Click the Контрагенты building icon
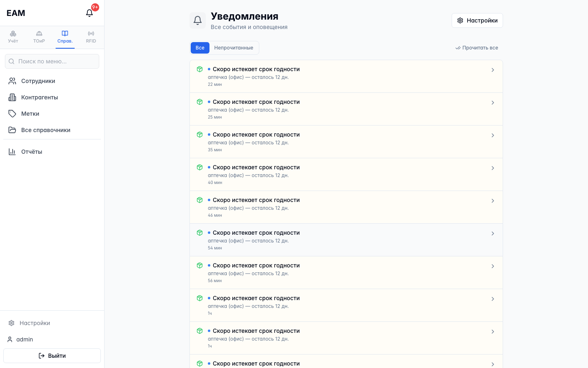Viewport: 588px width, 368px height. tap(12, 97)
